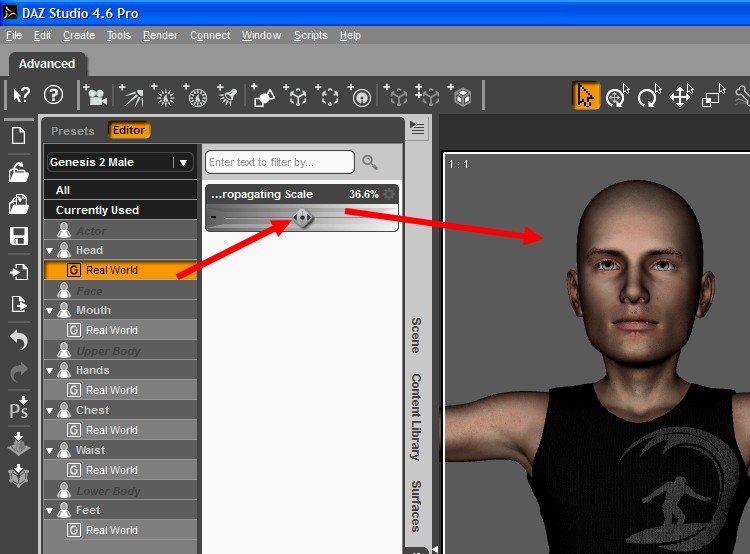Click the filter search magnifier icon

(x=369, y=162)
